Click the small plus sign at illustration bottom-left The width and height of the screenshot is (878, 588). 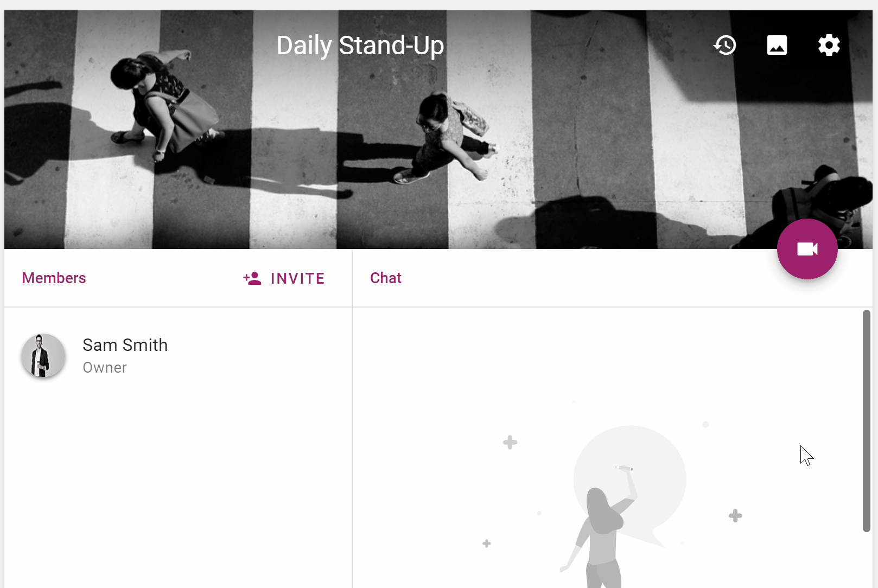pyautogui.click(x=487, y=544)
